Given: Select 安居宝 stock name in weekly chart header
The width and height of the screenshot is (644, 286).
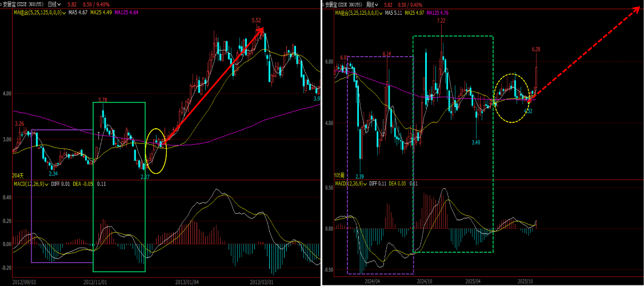Looking at the screenshot, I should pyautogui.click(x=332, y=5).
